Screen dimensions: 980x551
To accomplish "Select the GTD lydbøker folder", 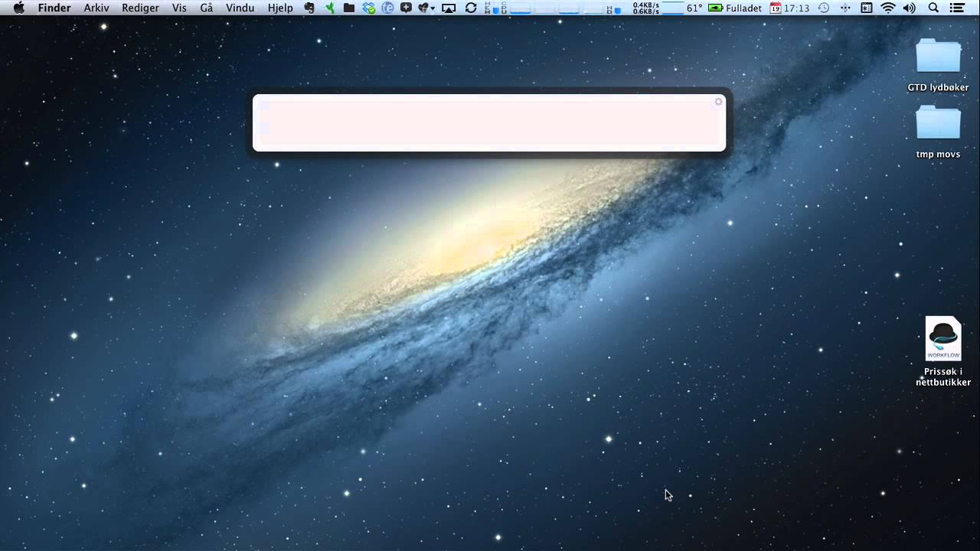I will click(x=938, y=66).
